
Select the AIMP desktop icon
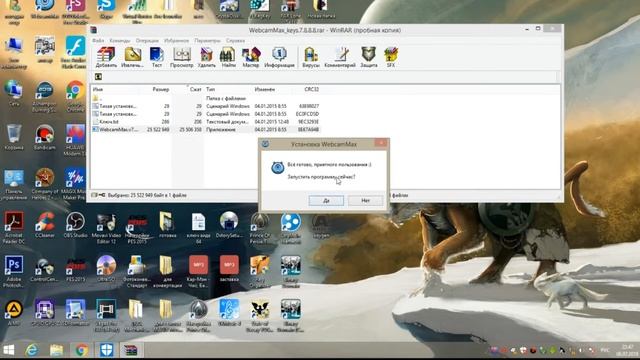(x=14, y=313)
